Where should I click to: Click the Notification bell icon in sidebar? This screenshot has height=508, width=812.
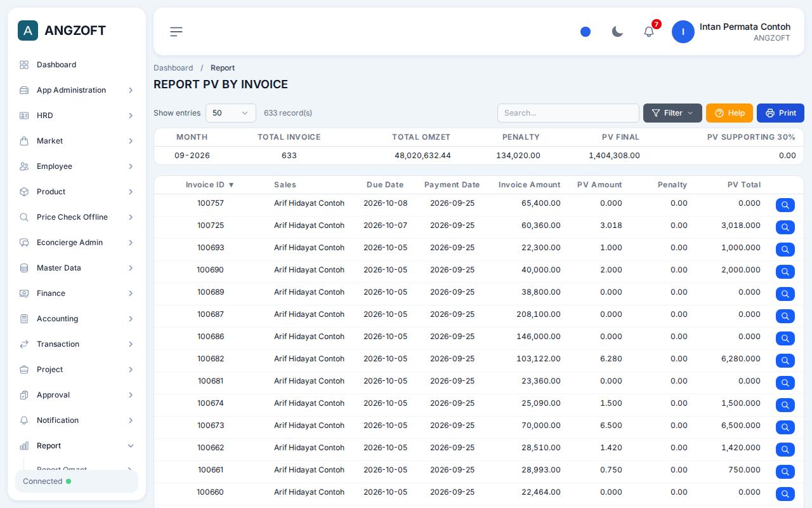click(24, 420)
